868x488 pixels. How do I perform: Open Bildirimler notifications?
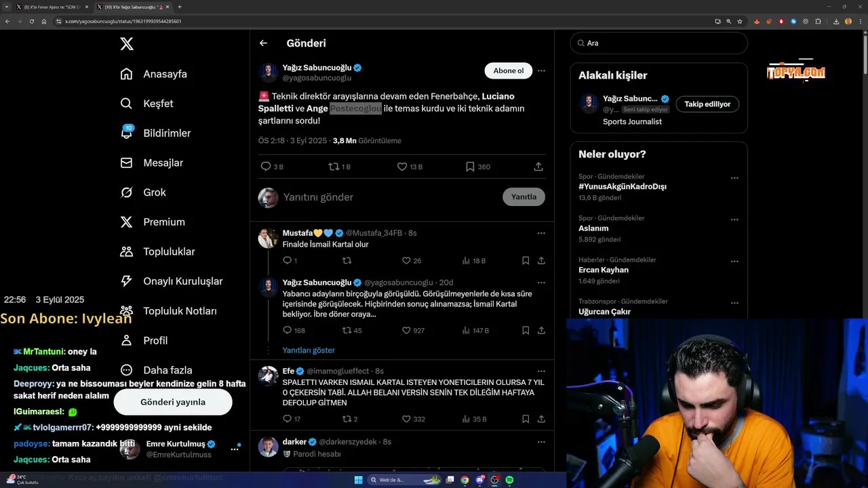pos(155,133)
